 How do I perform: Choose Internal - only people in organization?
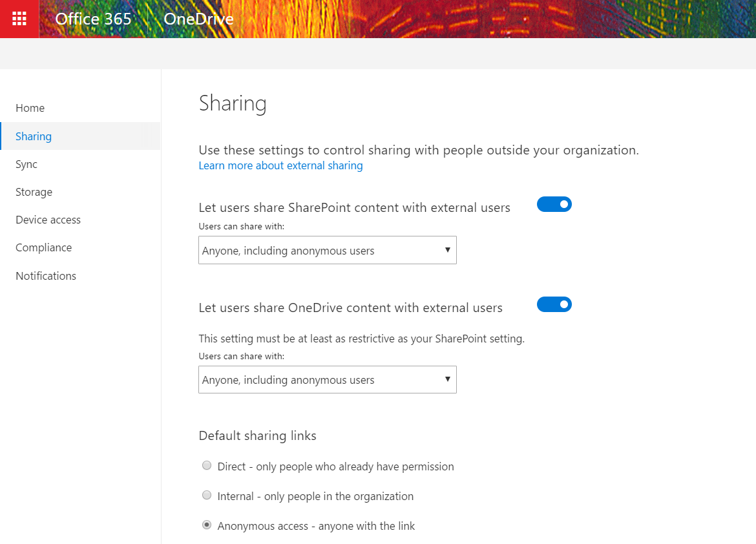(x=207, y=496)
